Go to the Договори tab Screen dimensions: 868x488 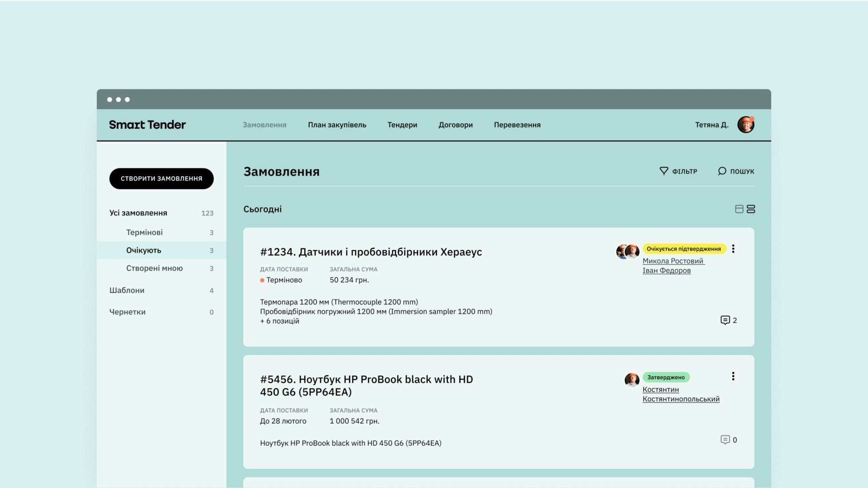pyautogui.click(x=455, y=125)
